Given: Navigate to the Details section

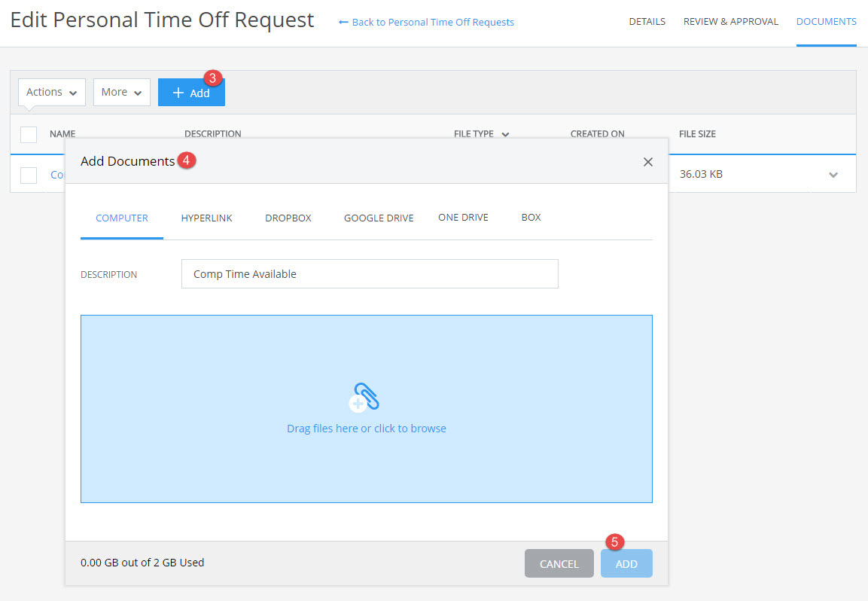Looking at the screenshot, I should [x=647, y=22].
